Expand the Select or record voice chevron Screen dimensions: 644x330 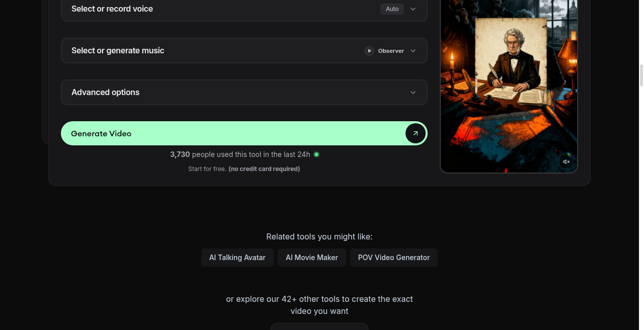pyautogui.click(x=413, y=9)
